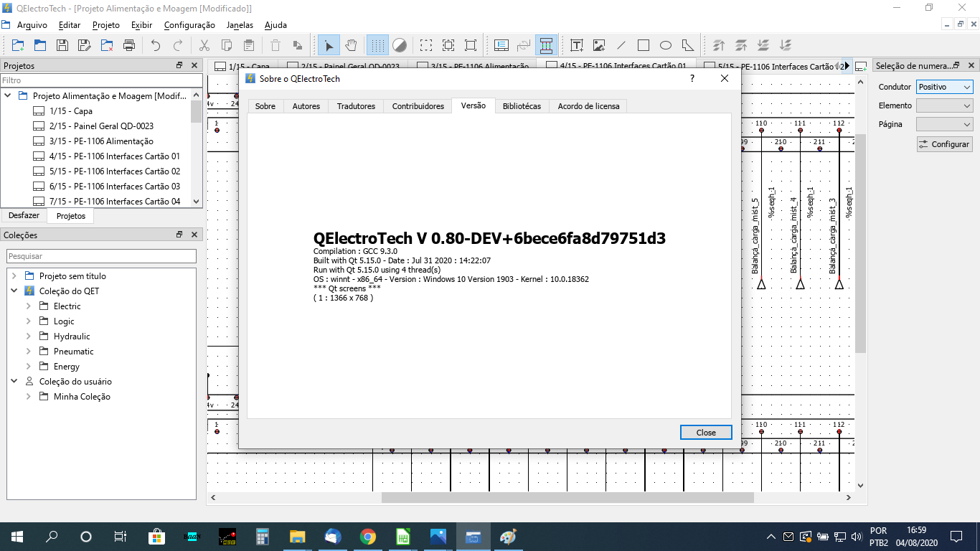Select the polygon drawing tool
The width and height of the screenshot is (980, 551).
click(688, 45)
